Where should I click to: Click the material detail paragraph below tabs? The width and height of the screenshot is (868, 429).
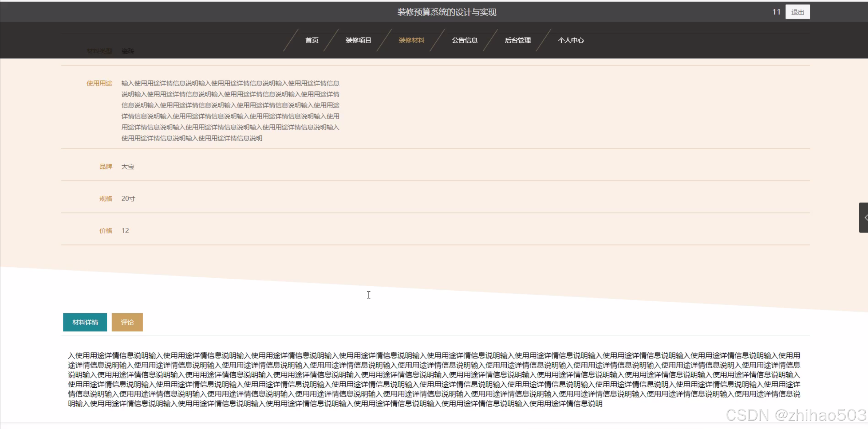[x=433, y=379]
